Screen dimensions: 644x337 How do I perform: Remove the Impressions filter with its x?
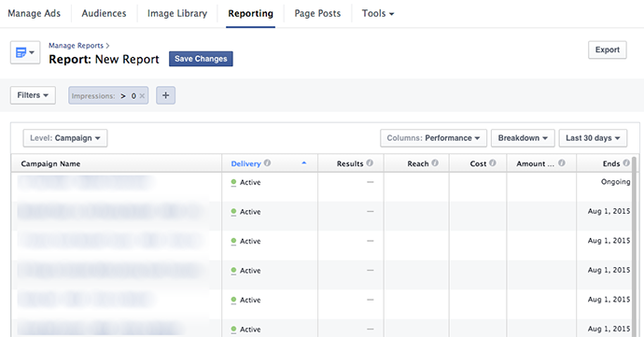pyautogui.click(x=142, y=96)
